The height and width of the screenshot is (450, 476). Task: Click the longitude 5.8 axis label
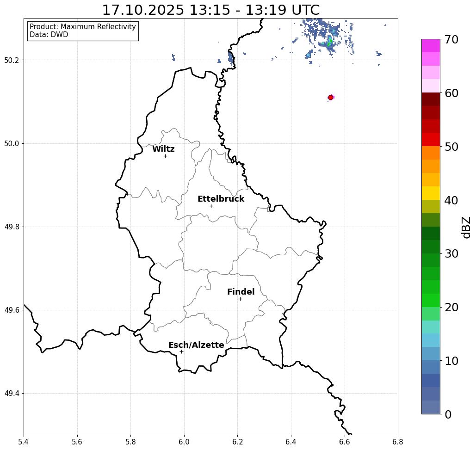[x=130, y=442]
